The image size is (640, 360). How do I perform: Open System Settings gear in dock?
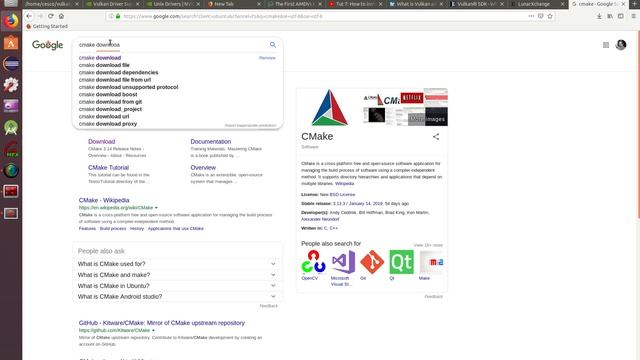point(11,85)
